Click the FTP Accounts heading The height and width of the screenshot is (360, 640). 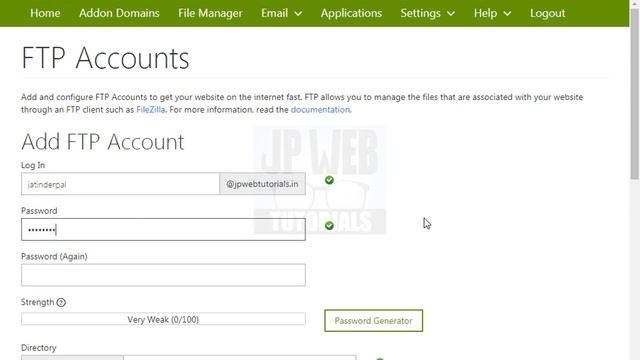pos(105,58)
